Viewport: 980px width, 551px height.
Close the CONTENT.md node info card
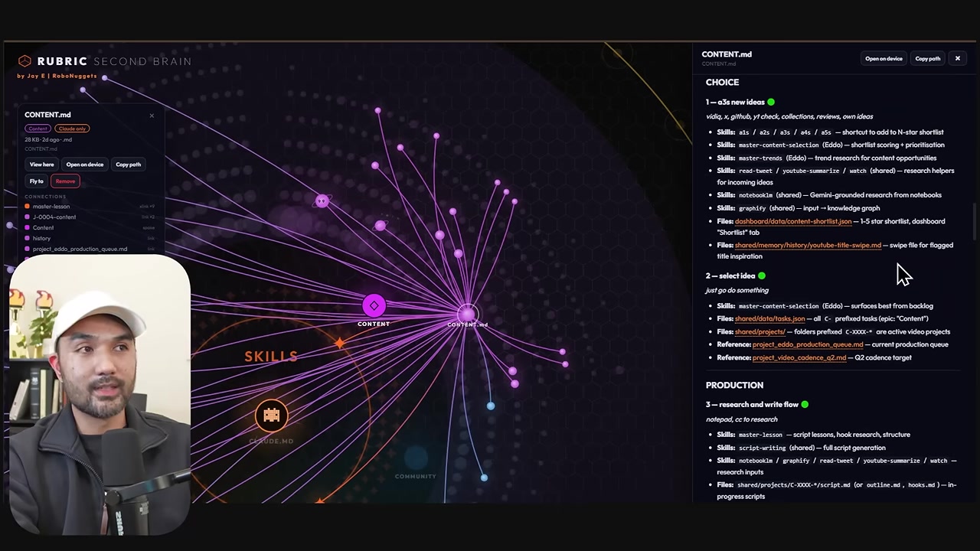coord(152,116)
